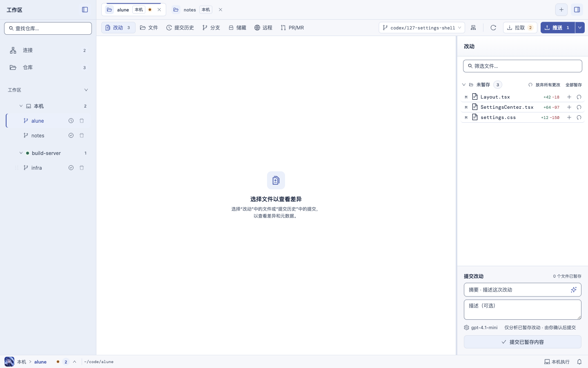Open the PR/MR tab
Viewport: 588px width, 368px height.
[x=292, y=28]
